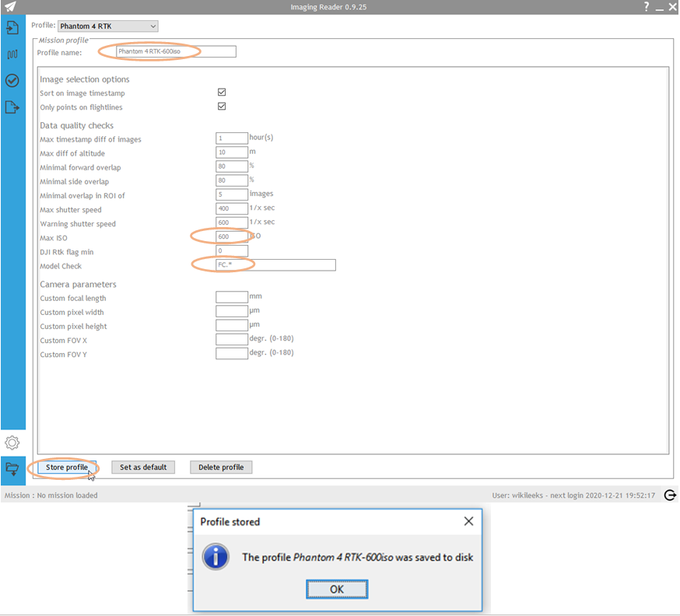Click the 'Data quality checks' heading
The width and height of the screenshot is (680, 616).
pos(77,125)
